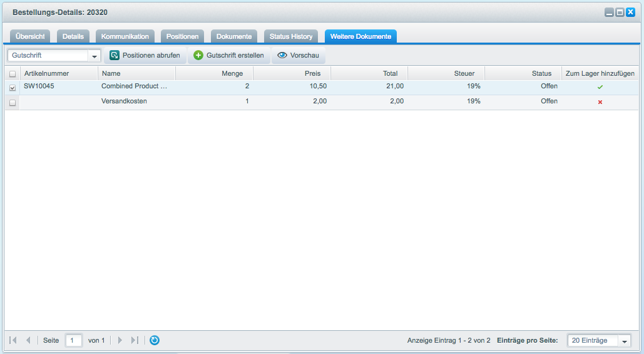Click the page number input field
644x354 pixels.
74,340
